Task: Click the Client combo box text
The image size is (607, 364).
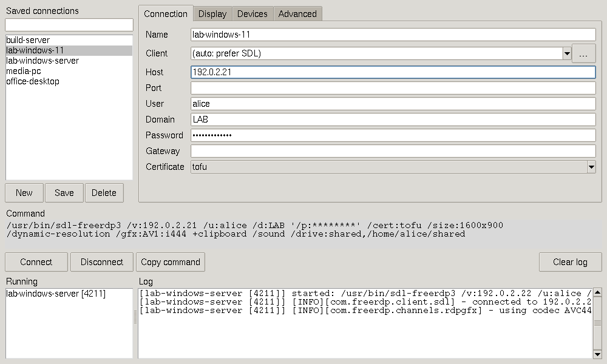Action: click(x=376, y=53)
